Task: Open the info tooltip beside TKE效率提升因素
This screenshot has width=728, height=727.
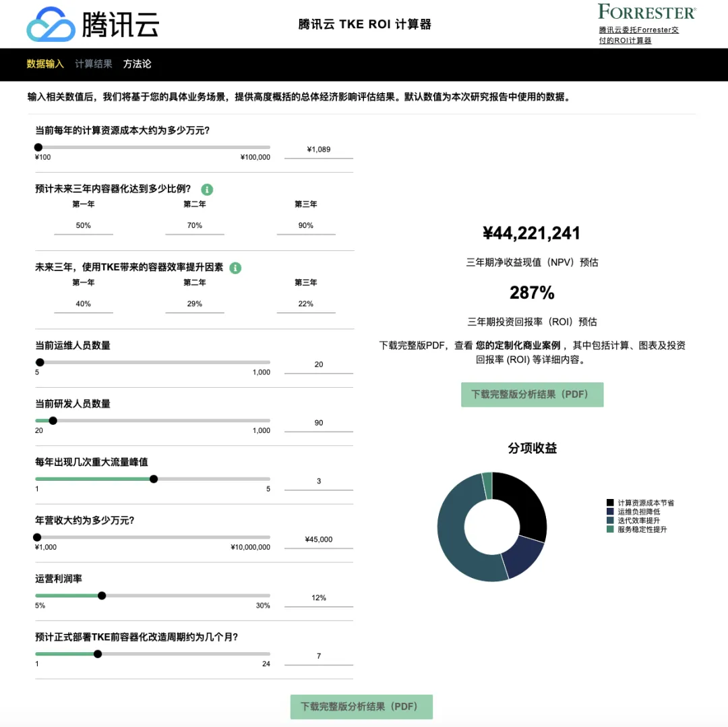Action: (235, 268)
